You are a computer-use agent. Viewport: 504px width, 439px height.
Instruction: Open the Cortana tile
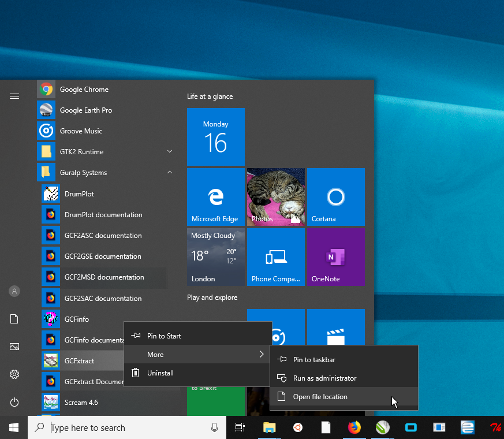pyautogui.click(x=336, y=197)
